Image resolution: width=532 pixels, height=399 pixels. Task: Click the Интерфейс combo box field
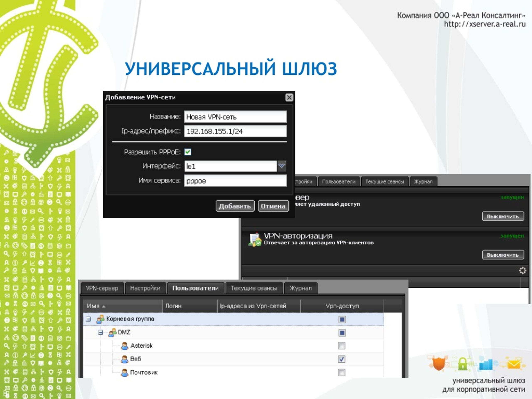pos(230,166)
